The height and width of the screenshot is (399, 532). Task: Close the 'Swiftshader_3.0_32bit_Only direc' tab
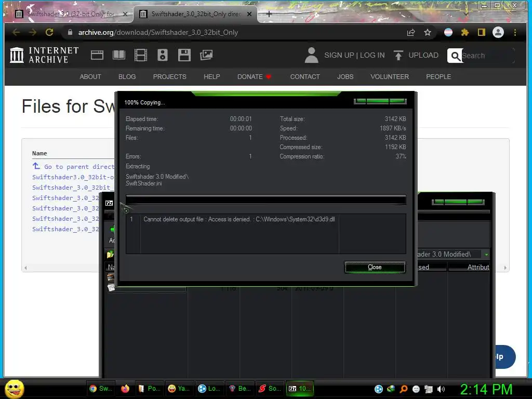tap(249, 14)
